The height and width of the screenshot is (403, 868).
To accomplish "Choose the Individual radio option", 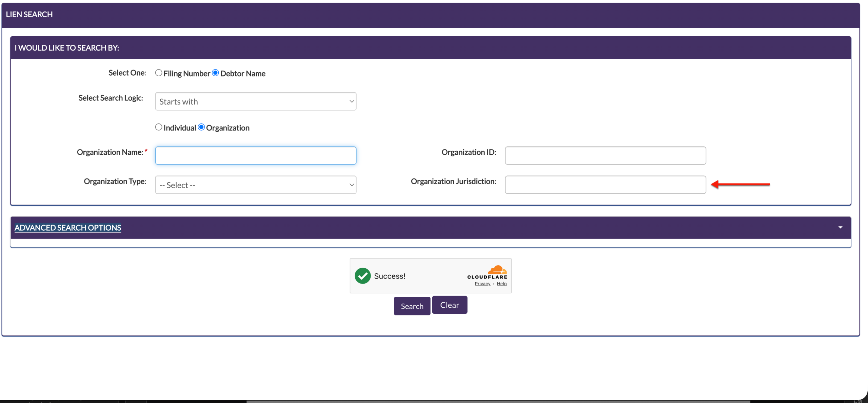I will point(158,127).
